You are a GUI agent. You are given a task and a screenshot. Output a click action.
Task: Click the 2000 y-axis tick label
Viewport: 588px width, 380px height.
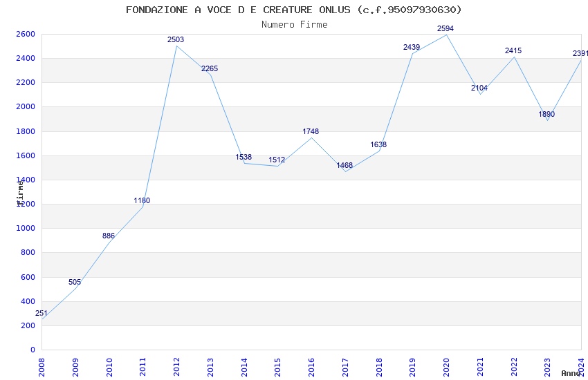coord(26,106)
